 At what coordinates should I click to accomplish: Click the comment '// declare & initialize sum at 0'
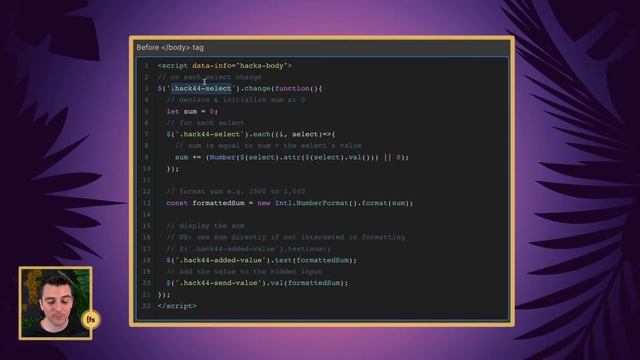(236, 100)
